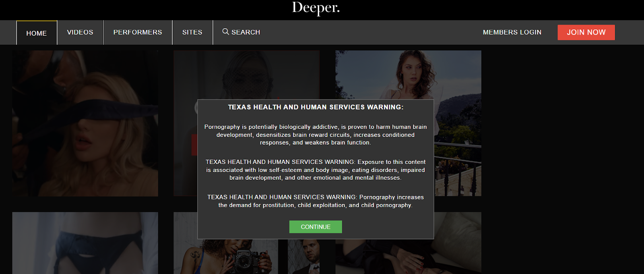Click the Members Login link

[512, 32]
